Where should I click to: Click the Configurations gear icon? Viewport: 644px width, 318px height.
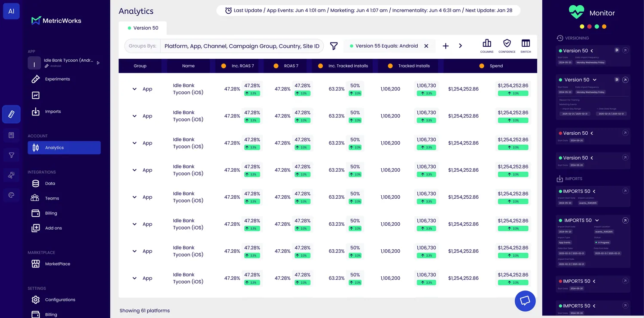[36, 300]
